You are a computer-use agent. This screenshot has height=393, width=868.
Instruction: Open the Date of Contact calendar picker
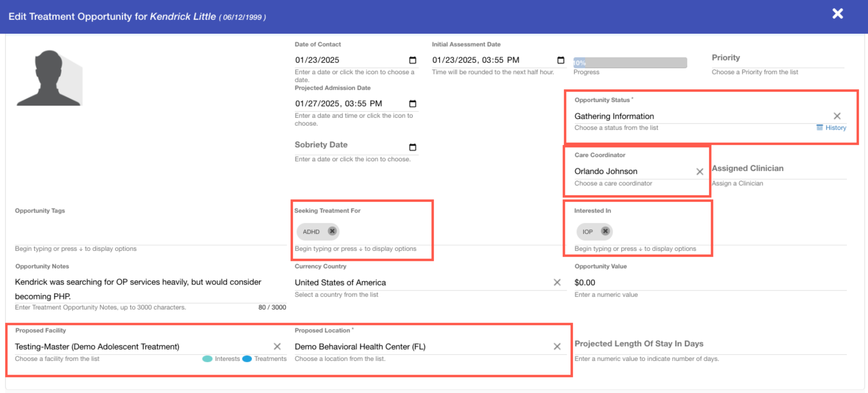[x=413, y=60]
